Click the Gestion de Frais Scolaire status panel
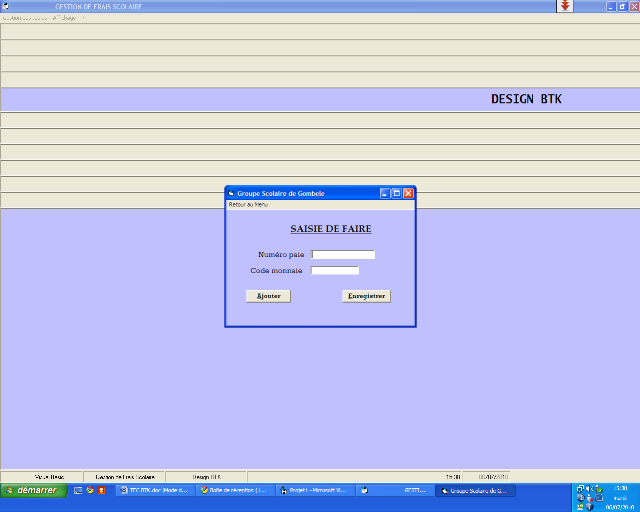 click(x=124, y=477)
